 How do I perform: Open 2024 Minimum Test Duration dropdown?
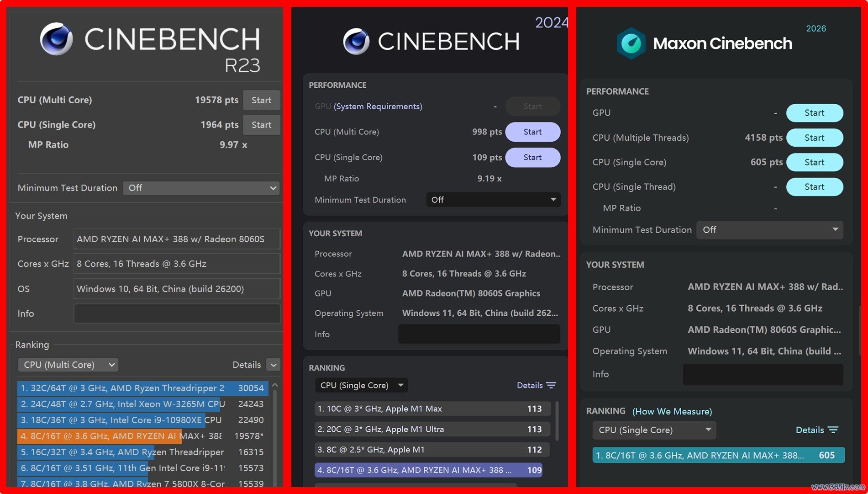493,200
